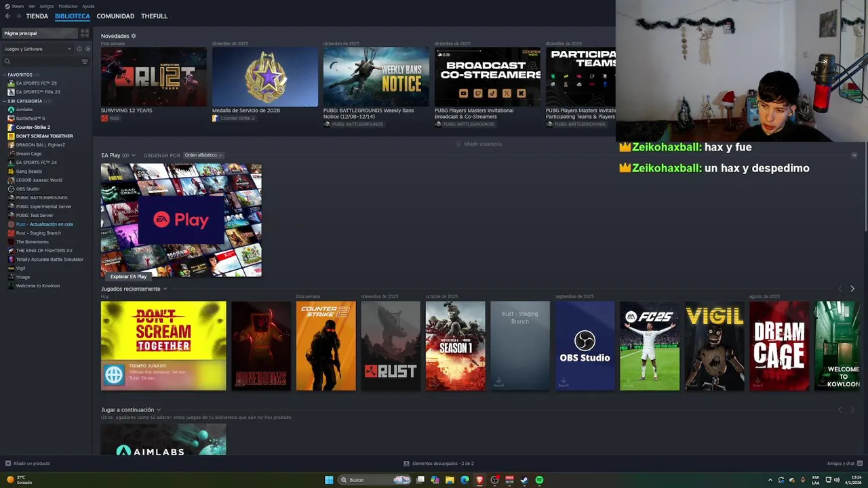Open OBS Studio recent cover

pyautogui.click(x=585, y=346)
